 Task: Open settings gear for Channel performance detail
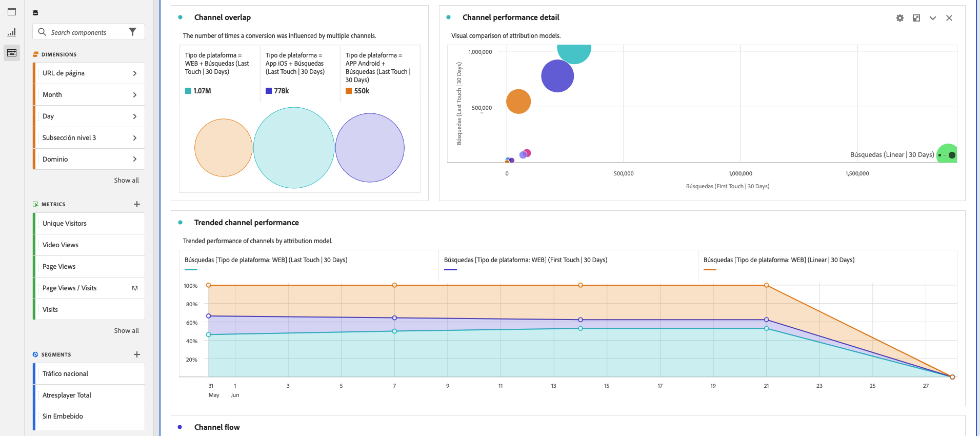click(x=900, y=18)
